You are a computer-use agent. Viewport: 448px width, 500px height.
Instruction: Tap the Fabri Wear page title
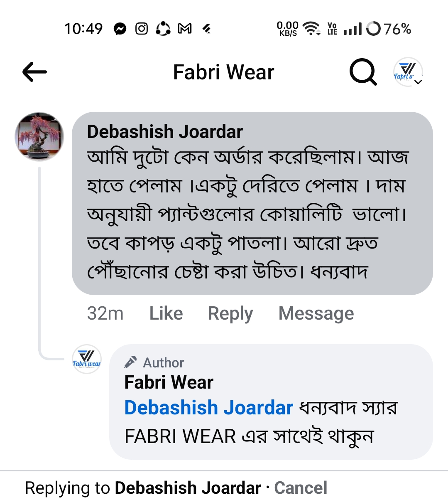tap(223, 72)
